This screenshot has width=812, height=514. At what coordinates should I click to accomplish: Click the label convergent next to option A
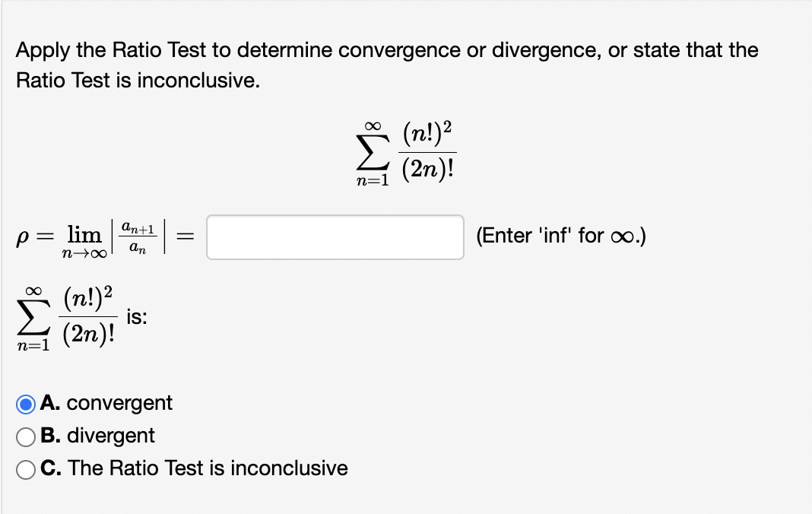119,405
